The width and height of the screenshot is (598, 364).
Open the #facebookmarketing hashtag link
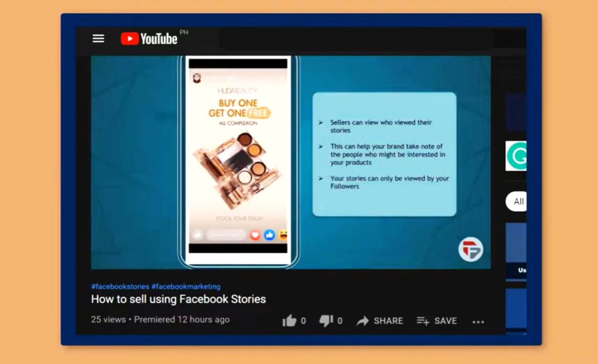(186, 286)
